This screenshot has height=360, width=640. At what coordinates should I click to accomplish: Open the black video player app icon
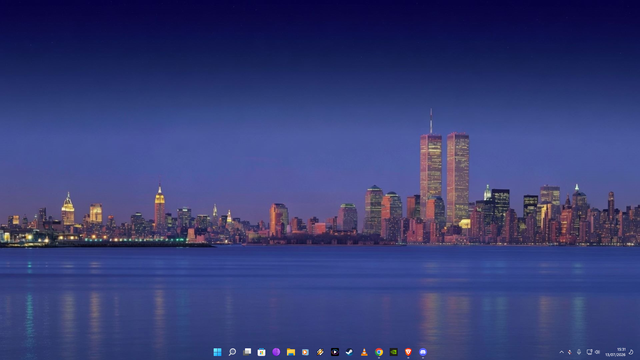pyautogui.click(x=335, y=352)
